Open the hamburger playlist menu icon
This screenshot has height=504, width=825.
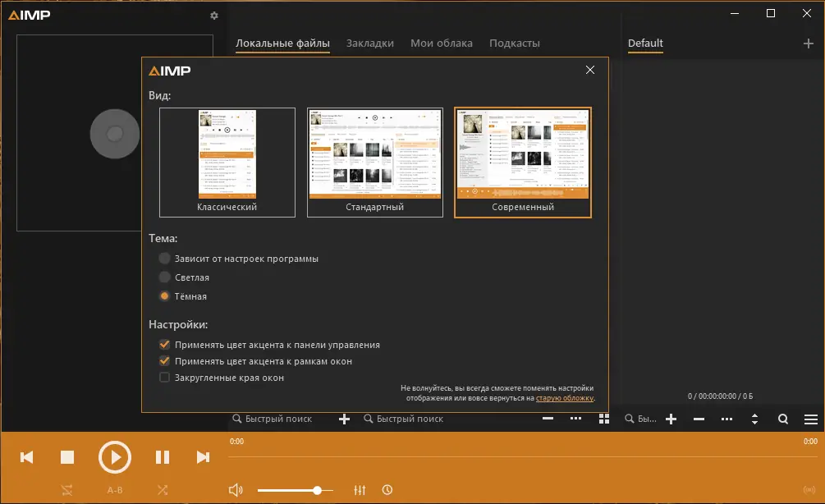pos(810,419)
